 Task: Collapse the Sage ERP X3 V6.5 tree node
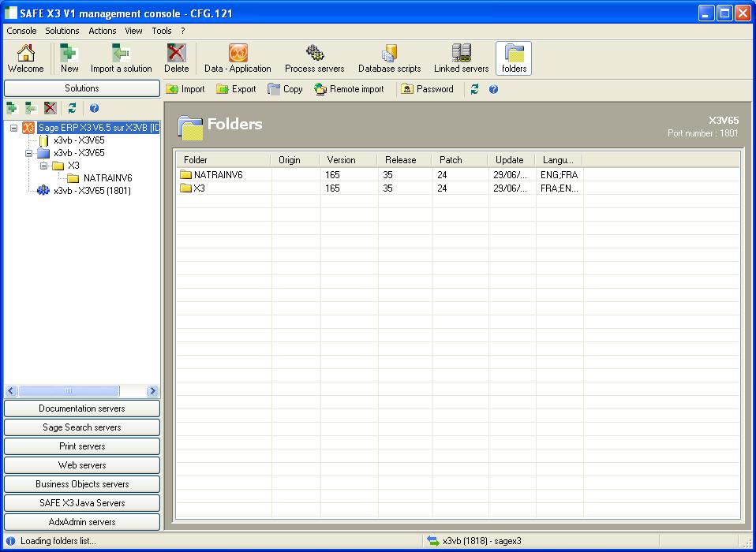[x=14, y=128]
